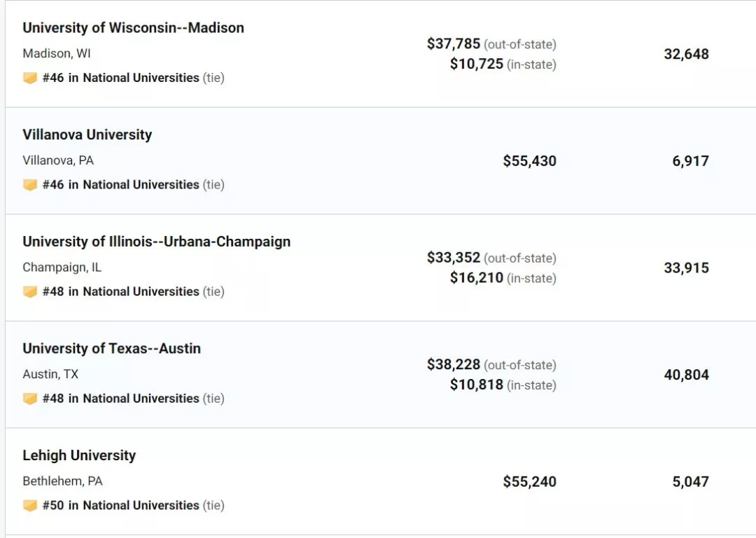Image resolution: width=756 pixels, height=538 pixels.
Task: Click Texas-Austin's 40,804 enrollment number
Action: [686, 375]
